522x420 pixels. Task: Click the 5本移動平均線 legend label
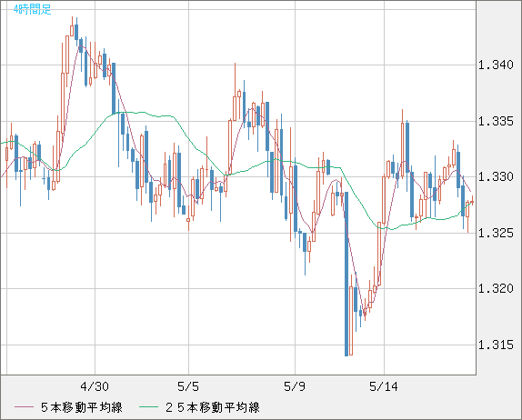click(82, 407)
